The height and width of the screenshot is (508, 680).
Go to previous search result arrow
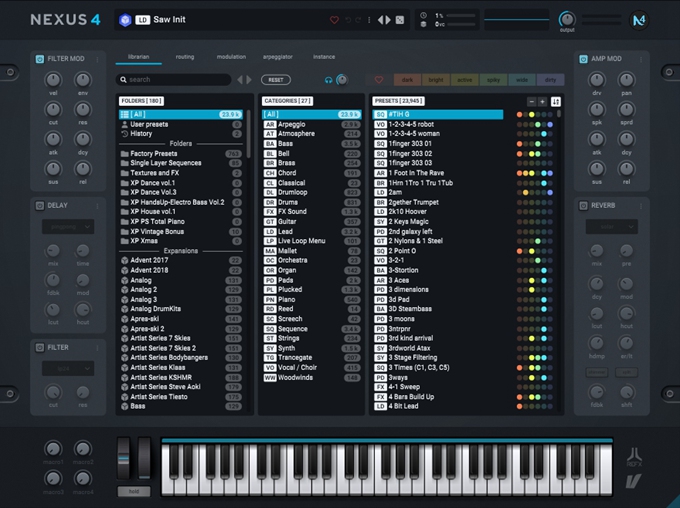click(240, 80)
